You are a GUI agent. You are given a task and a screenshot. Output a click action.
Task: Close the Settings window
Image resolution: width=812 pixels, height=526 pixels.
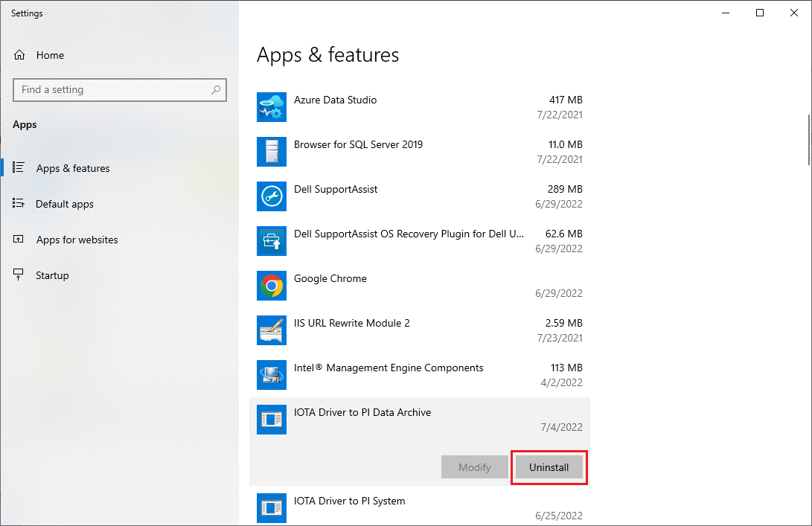[794, 13]
